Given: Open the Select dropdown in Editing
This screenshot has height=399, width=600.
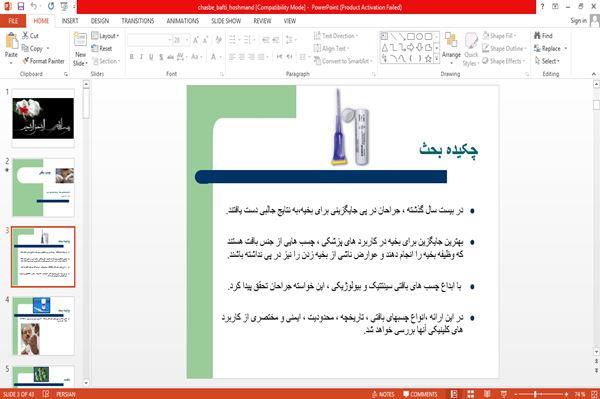Looking at the screenshot, I should 547,61.
